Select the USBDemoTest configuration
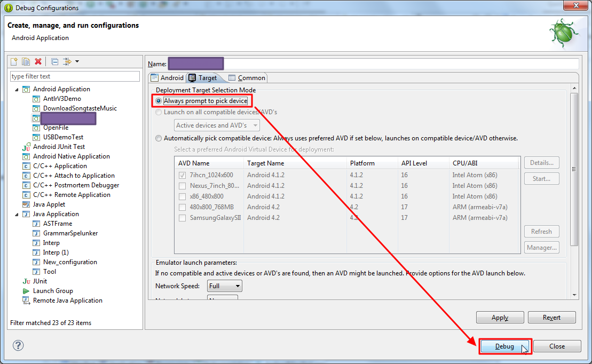Screen dimensions: 592x364 click(63, 137)
